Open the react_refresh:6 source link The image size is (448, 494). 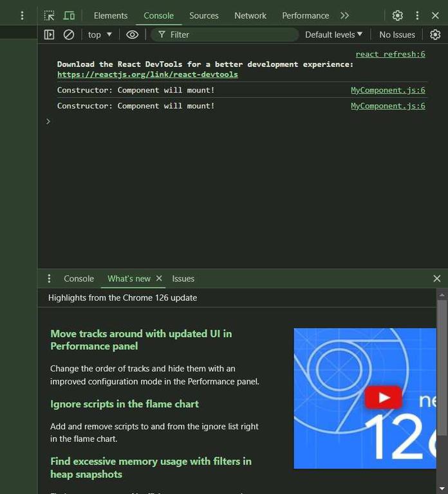[390, 54]
